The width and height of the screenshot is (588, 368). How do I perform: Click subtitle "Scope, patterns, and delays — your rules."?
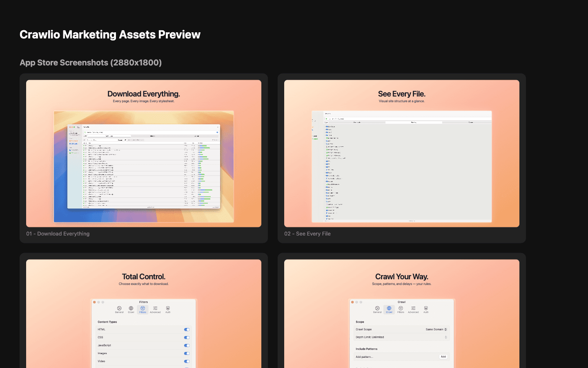click(402, 284)
